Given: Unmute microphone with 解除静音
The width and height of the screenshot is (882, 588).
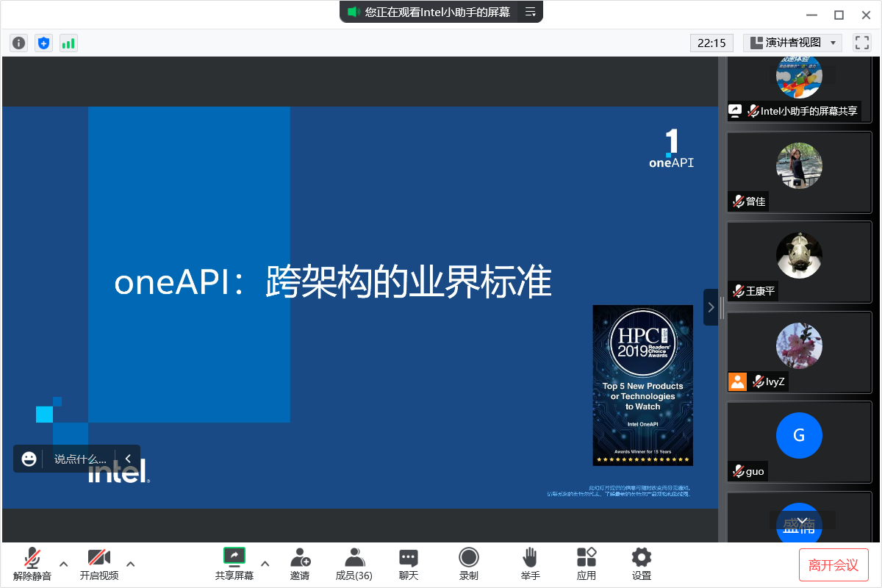Looking at the screenshot, I should (x=32, y=563).
